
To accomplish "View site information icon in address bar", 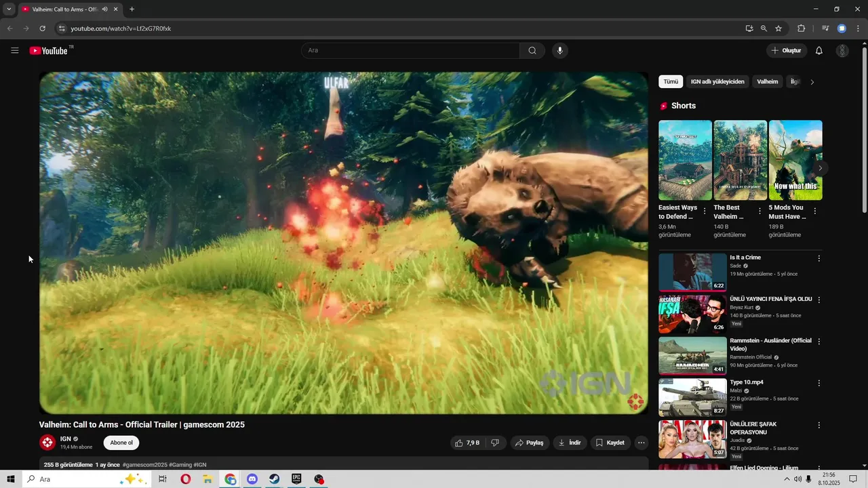I will point(62,28).
